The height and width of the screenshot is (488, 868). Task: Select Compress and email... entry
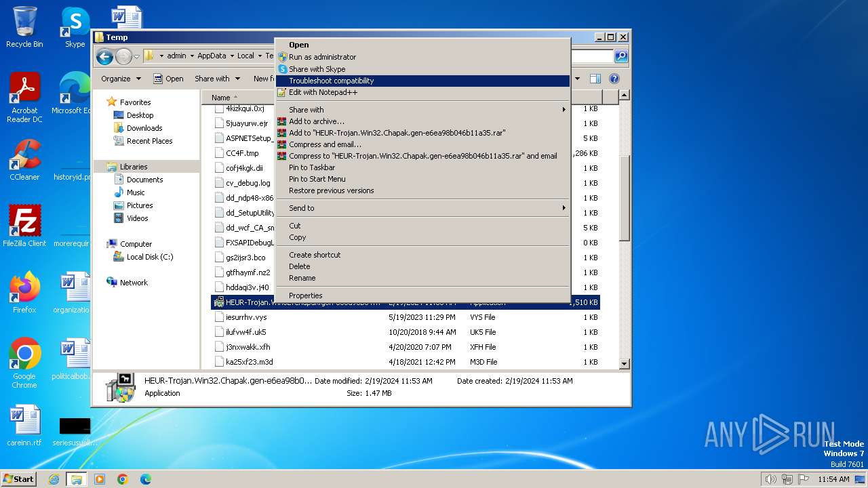422,144
